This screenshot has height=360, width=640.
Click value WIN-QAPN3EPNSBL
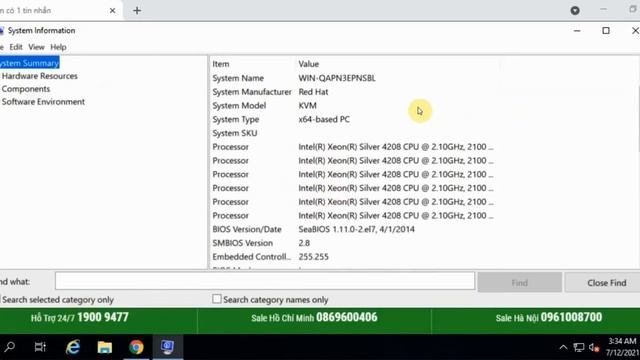click(337, 78)
